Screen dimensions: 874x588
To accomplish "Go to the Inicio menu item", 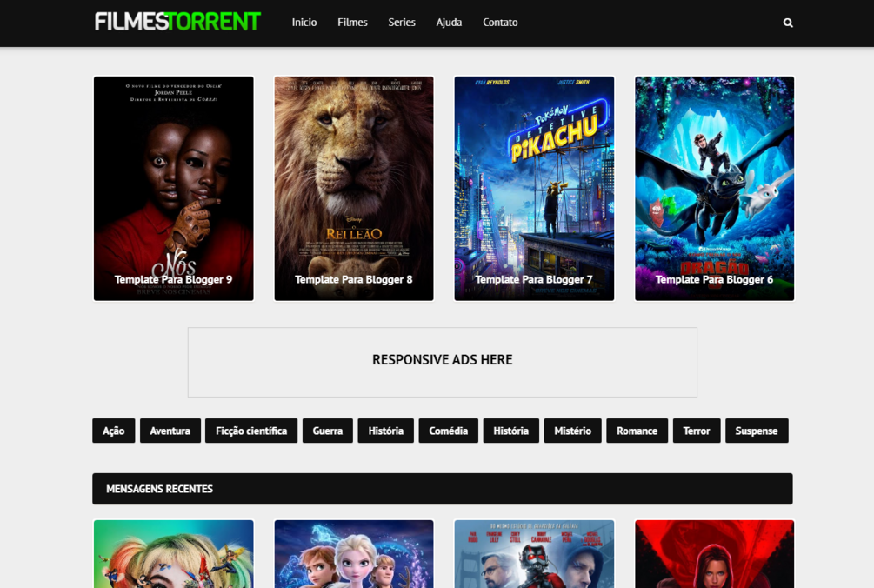I will pos(304,23).
